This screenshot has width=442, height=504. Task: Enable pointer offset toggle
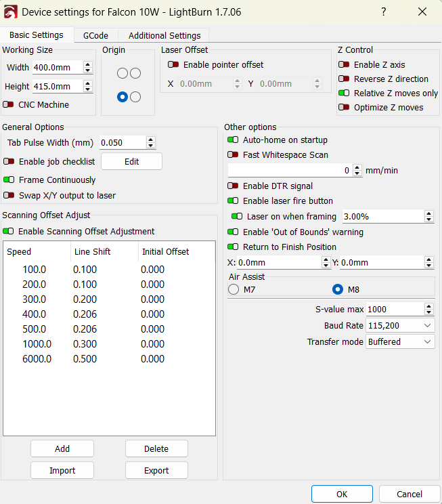point(173,64)
